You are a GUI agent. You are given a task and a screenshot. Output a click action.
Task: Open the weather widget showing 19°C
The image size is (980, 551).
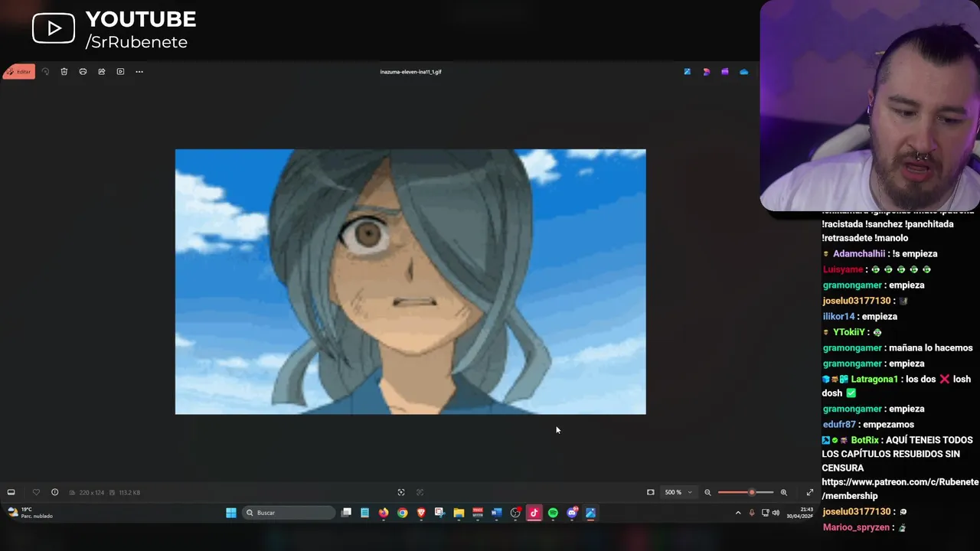coord(31,513)
